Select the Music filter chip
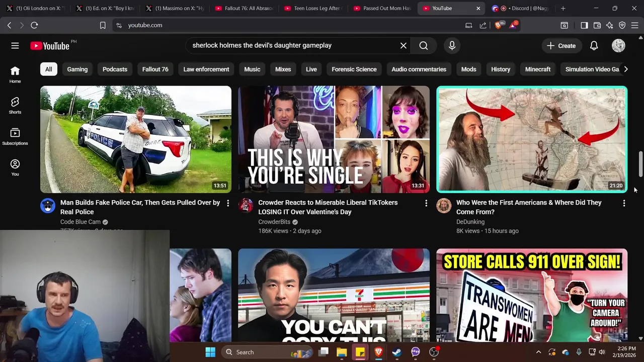 (252, 69)
